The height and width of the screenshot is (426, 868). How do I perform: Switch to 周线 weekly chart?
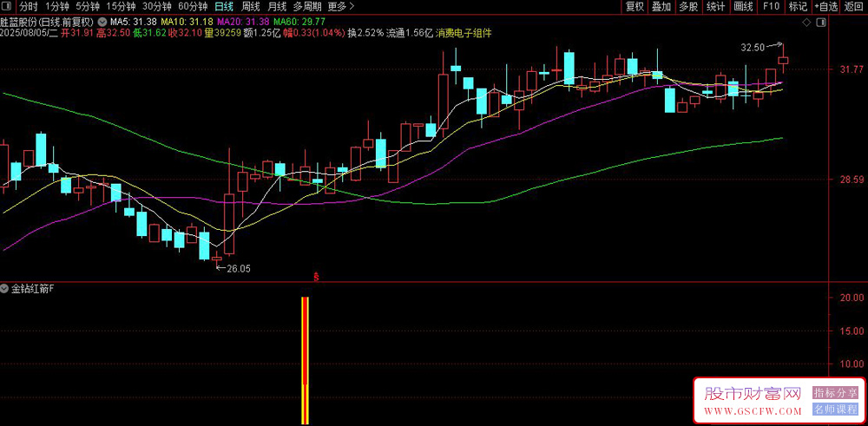tap(252, 7)
